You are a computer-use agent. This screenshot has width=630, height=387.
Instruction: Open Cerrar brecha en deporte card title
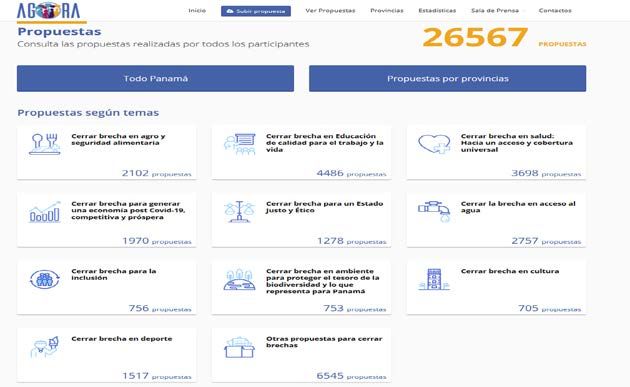click(122, 339)
